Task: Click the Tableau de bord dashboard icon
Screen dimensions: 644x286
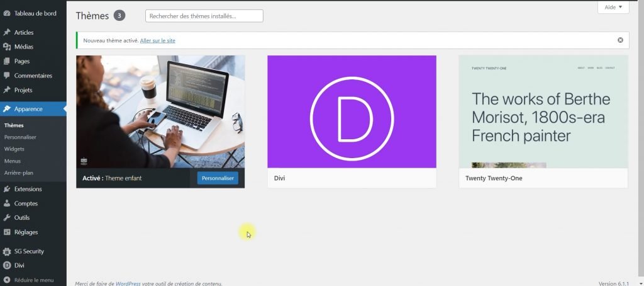Action: tap(7, 13)
